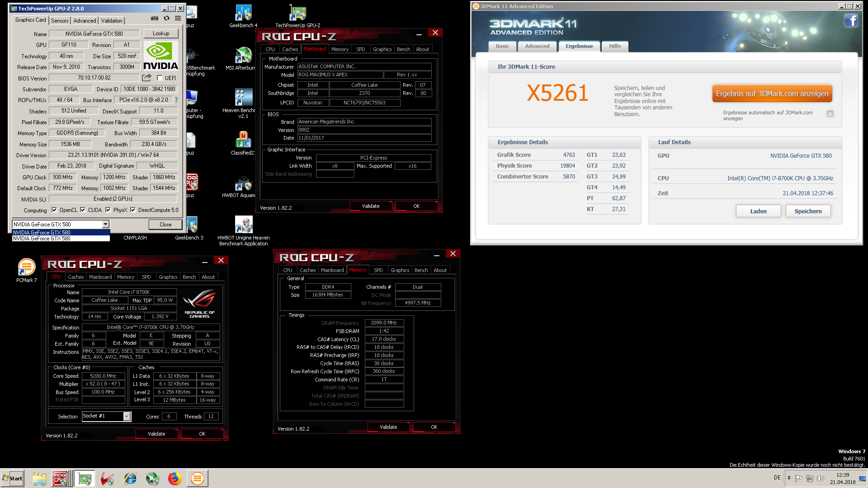Open the HWBOT Aquamark desktop shortcut
The width and height of the screenshot is (868, 488).
(243, 187)
